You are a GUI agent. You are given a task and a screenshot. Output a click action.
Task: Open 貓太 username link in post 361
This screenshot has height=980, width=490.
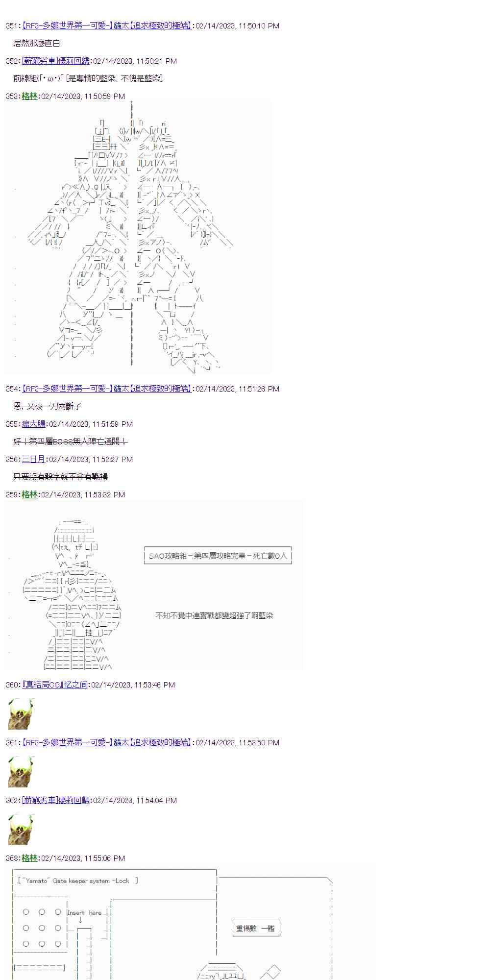coord(107,742)
